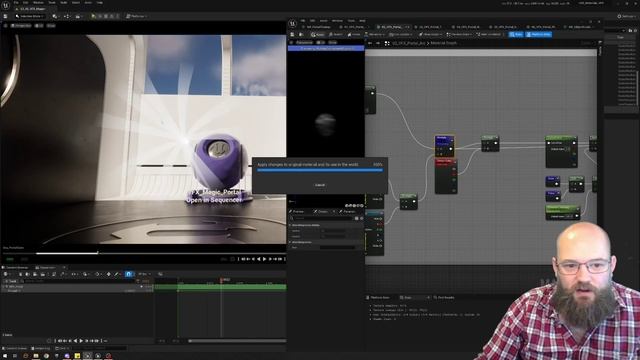640x360 pixels.
Task: Open Lit view mode in the level viewport
Action: (39, 26)
